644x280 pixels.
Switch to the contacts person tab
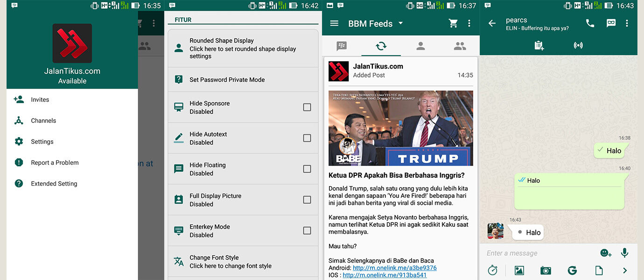(420, 46)
